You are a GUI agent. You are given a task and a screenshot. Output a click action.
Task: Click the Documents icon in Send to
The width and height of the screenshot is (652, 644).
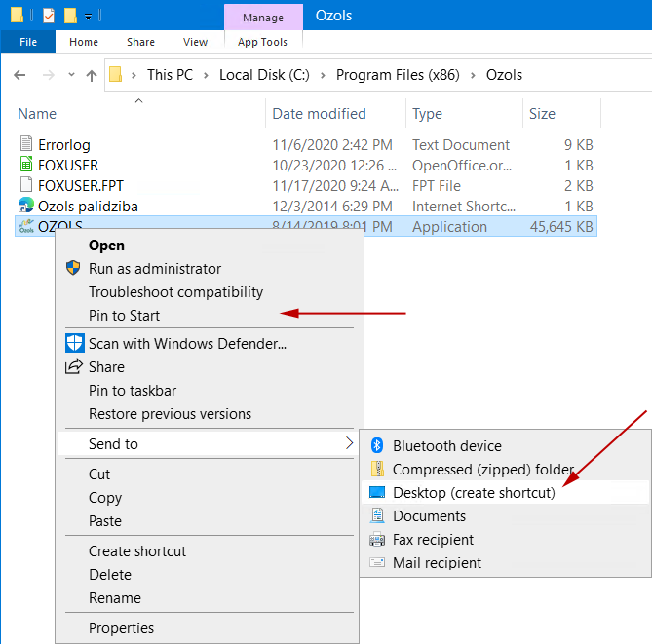pyautogui.click(x=377, y=515)
